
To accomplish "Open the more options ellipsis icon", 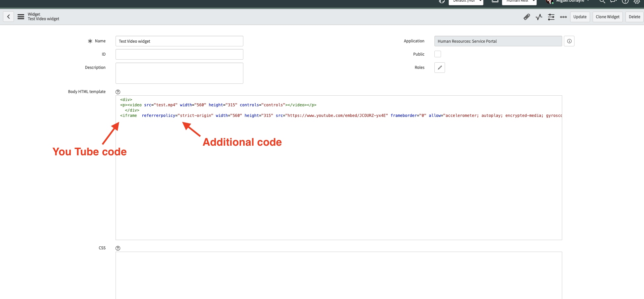I will click(x=563, y=17).
